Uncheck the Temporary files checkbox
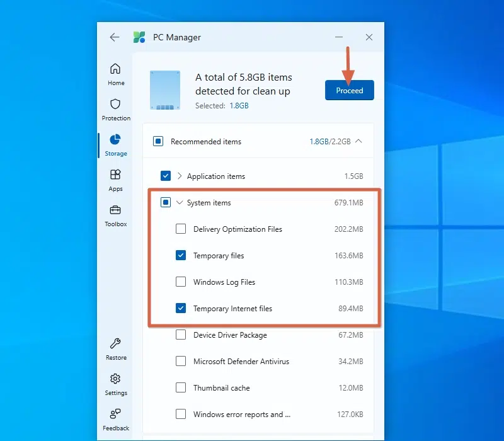The width and height of the screenshot is (504, 441). (181, 256)
